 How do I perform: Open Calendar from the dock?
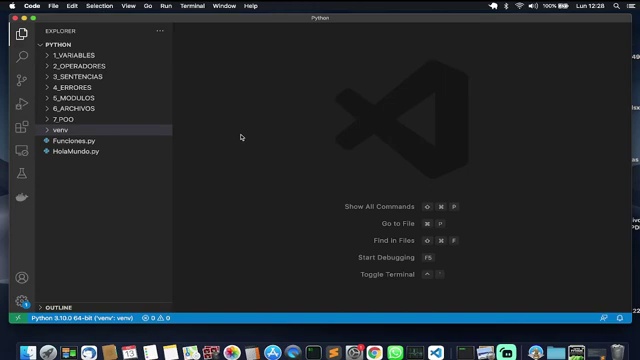(130, 352)
